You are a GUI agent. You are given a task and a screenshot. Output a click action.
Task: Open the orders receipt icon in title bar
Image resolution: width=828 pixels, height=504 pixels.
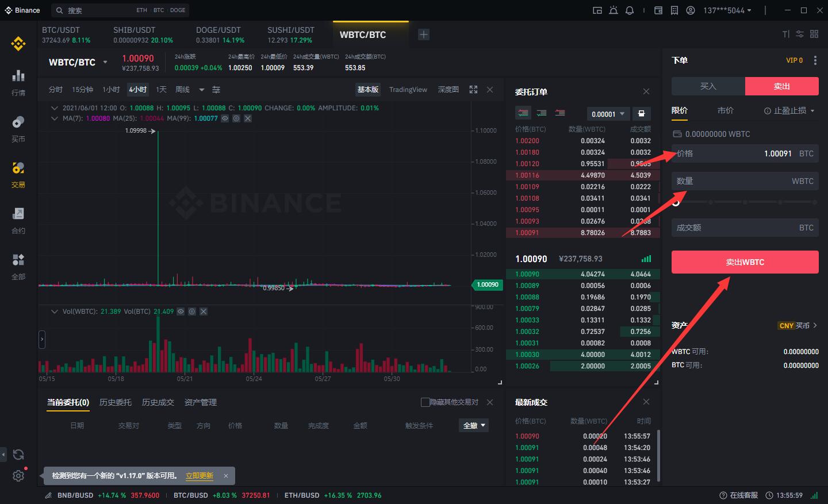tap(674, 10)
